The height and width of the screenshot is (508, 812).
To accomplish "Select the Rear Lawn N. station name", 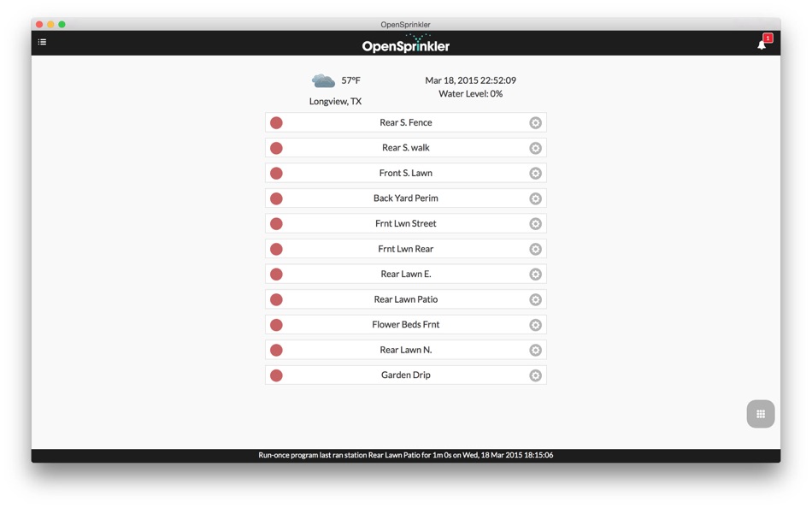I will click(x=405, y=350).
